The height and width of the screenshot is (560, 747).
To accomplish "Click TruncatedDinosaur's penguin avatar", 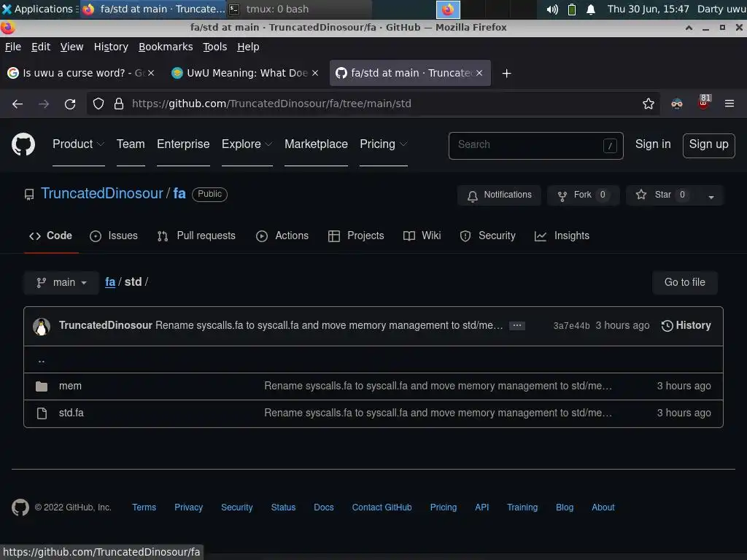I will pos(42,326).
